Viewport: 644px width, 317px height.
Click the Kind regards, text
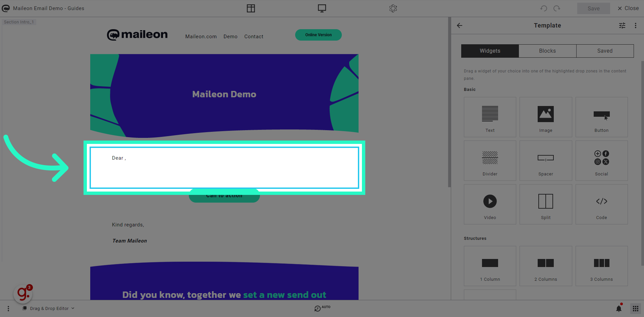[128, 225]
